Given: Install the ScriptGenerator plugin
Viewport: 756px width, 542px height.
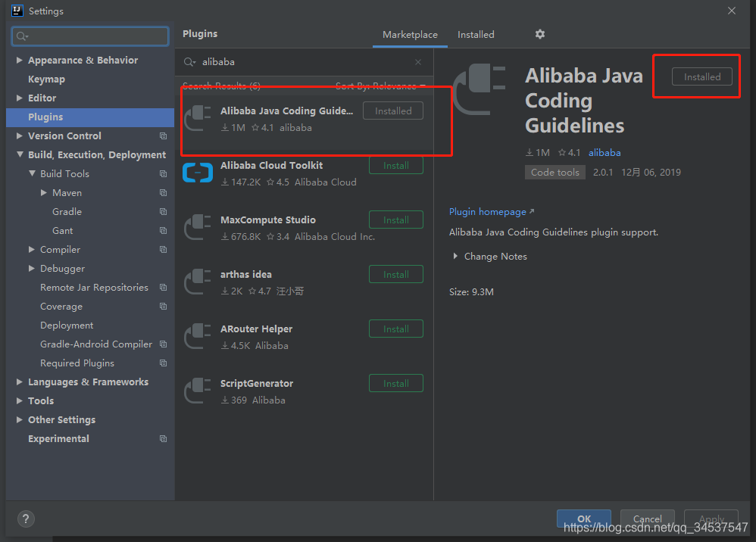Looking at the screenshot, I should (396, 384).
